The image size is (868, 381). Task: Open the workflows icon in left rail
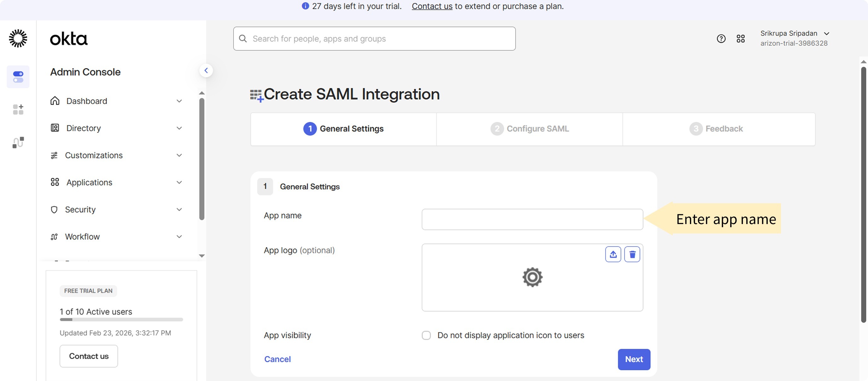[18, 142]
